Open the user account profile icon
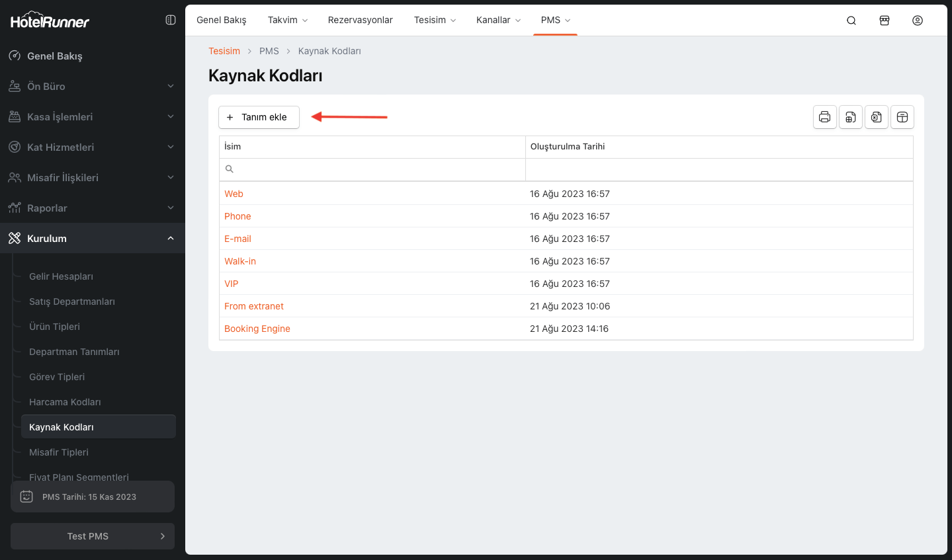 [x=918, y=20]
